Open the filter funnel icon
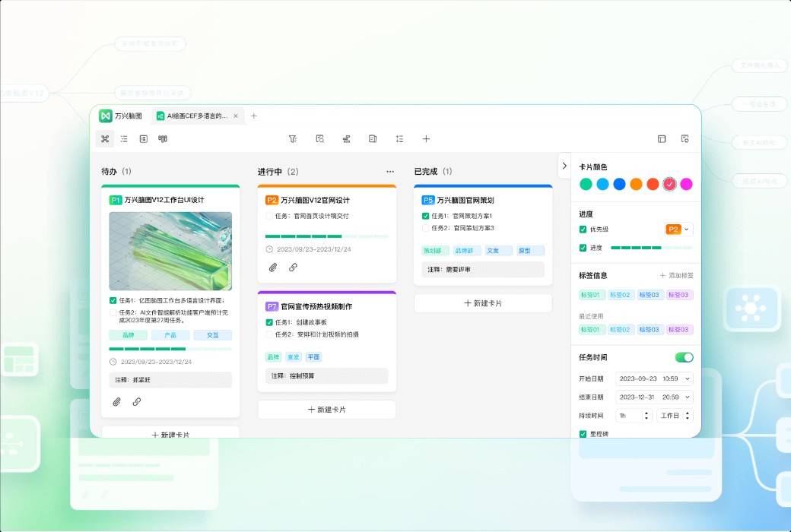 pyautogui.click(x=292, y=138)
